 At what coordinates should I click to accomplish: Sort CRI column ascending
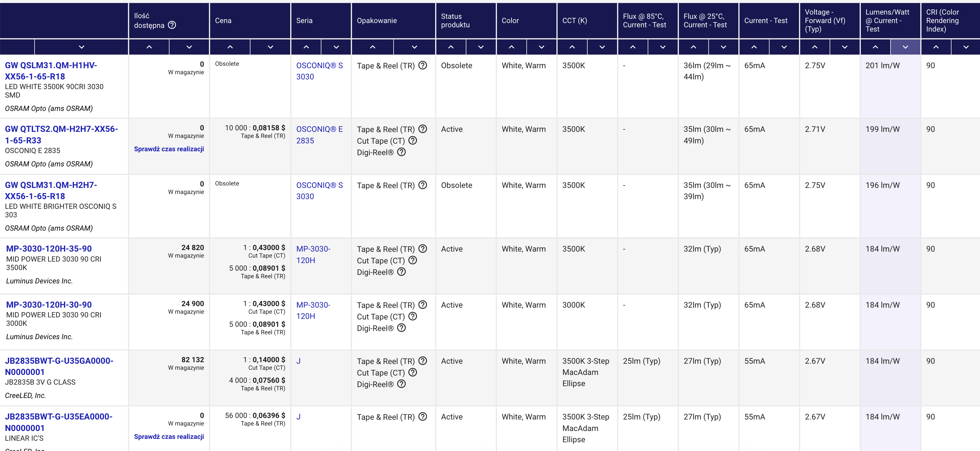(936, 47)
